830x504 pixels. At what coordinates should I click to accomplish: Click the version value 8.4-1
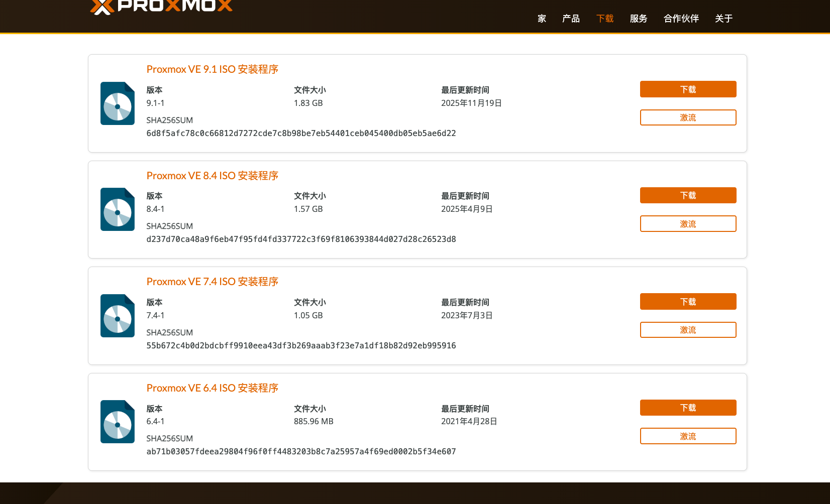(155, 209)
